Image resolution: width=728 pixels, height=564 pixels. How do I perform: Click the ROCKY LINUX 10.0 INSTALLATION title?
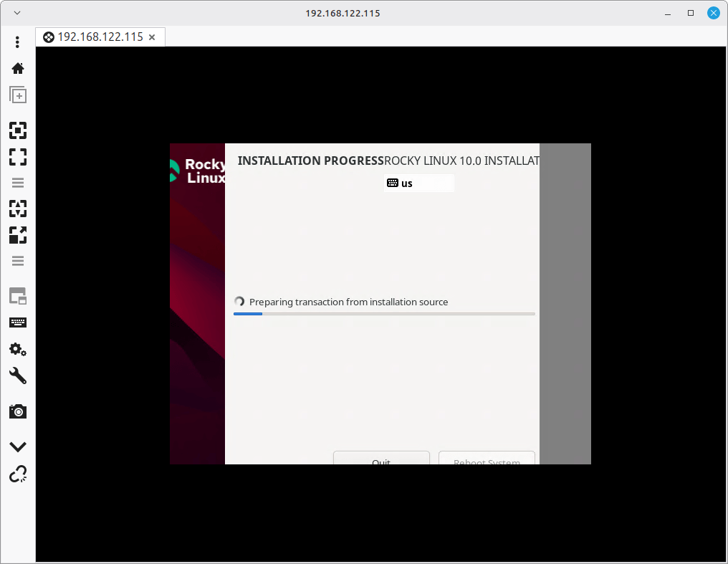tap(461, 161)
